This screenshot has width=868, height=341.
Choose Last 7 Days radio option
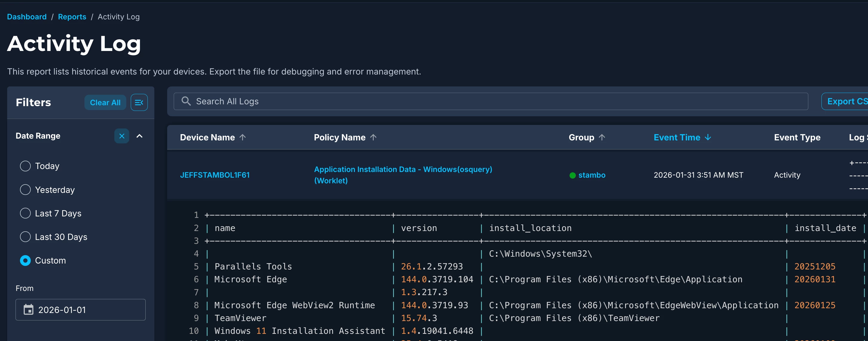25,213
